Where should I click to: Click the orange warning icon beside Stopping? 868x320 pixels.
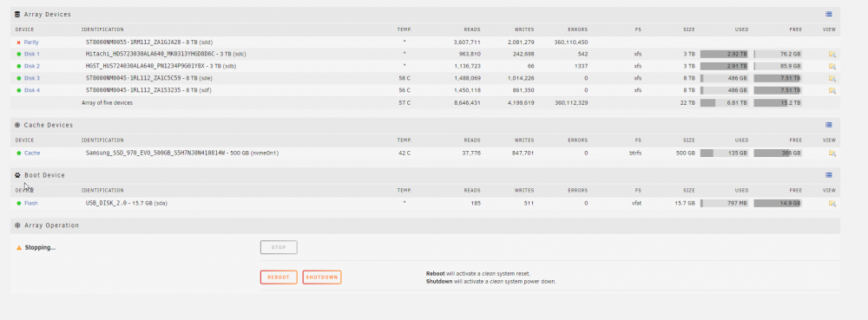19,248
